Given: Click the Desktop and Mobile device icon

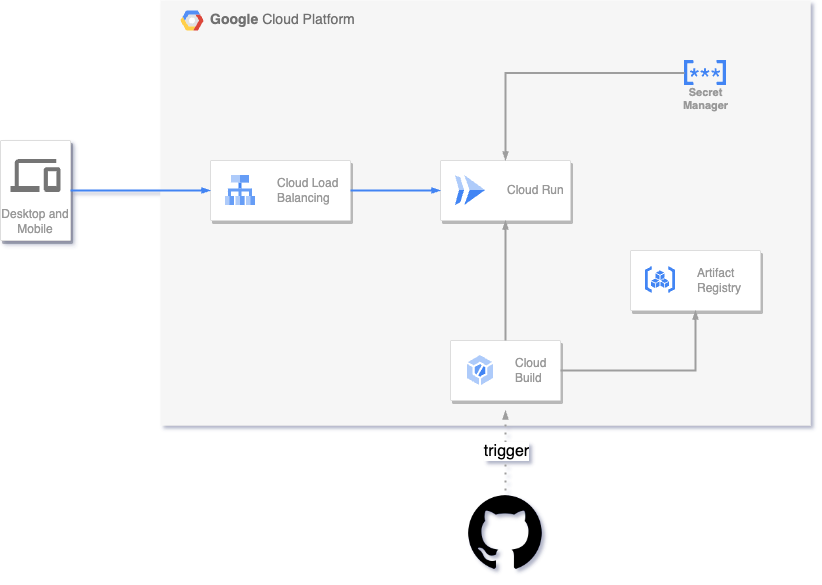Looking at the screenshot, I should [36, 175].
